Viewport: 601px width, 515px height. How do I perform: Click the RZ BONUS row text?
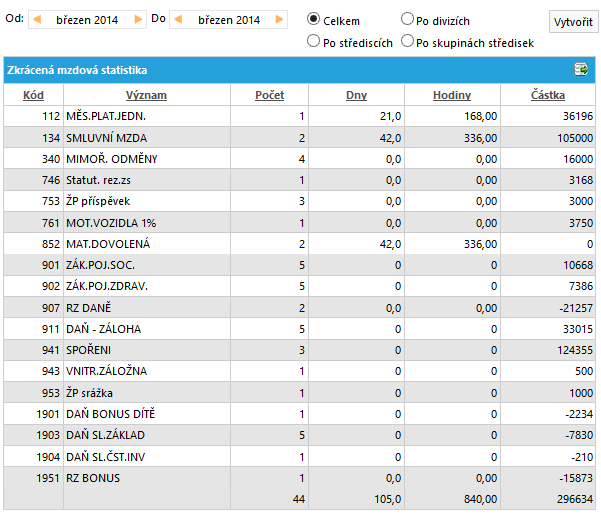click(93, 478)
